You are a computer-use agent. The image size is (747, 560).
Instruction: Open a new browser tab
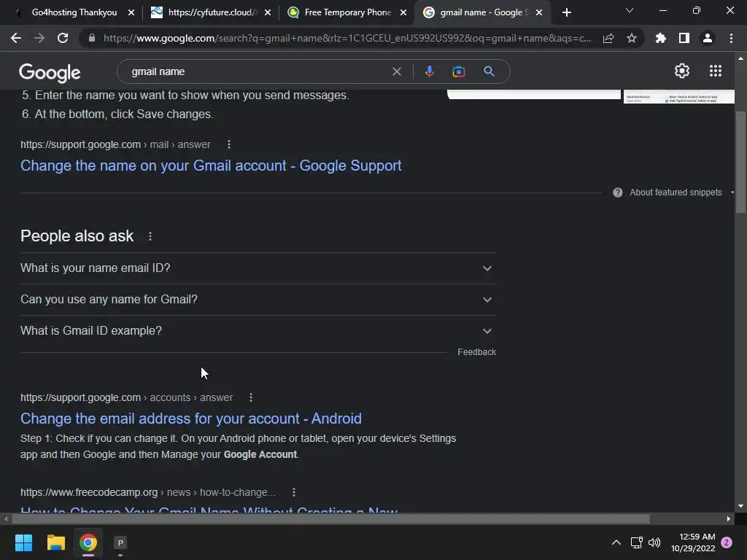566,12
